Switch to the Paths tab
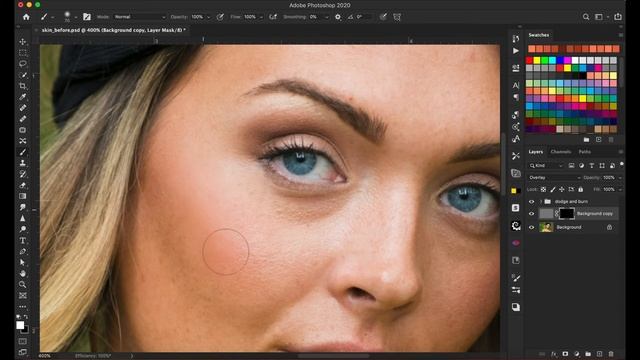640x360 pixels. click(584, 152)
